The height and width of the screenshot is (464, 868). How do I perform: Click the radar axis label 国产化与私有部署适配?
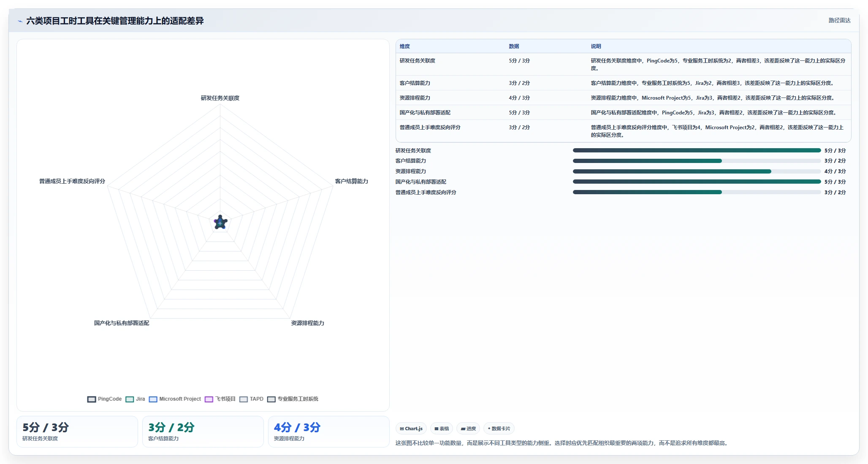coord(122,323)
